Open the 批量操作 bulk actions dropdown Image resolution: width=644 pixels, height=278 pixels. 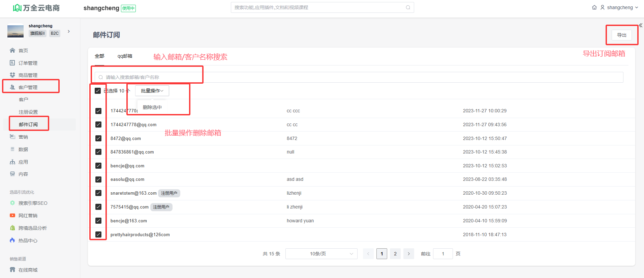point(152,91)
